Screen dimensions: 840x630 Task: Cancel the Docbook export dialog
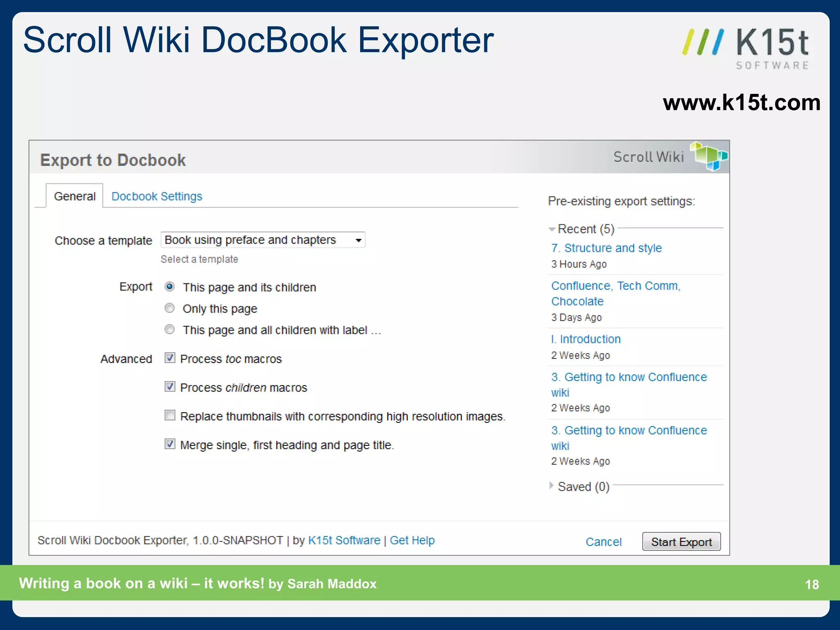[603, 542]
